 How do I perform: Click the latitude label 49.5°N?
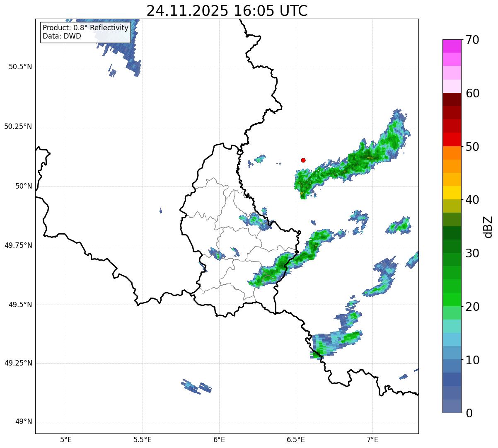20,305
